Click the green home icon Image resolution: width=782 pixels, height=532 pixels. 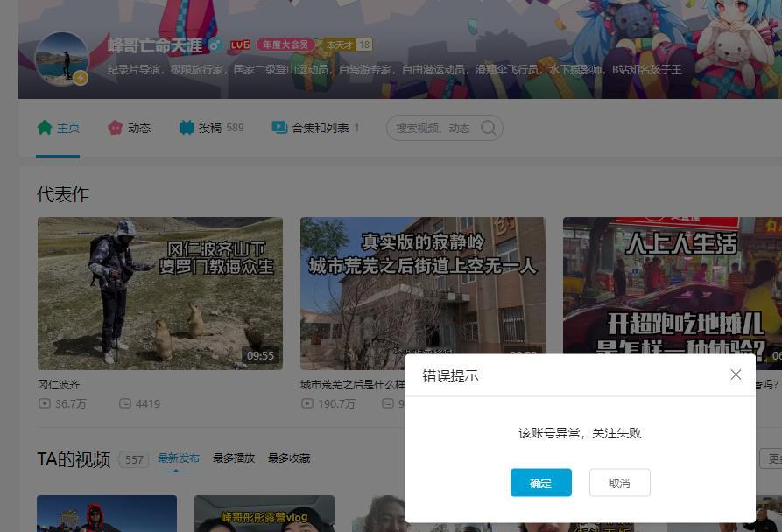tap(45, 128)
